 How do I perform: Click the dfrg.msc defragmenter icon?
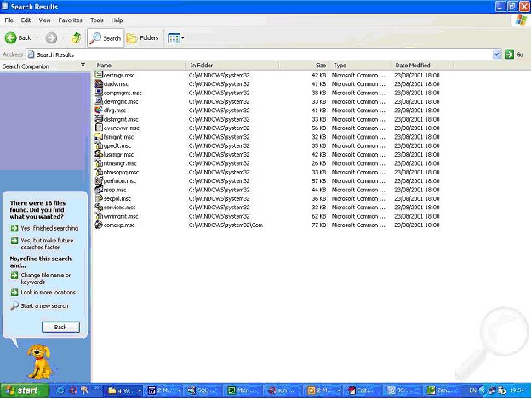(x=99, y=110)
